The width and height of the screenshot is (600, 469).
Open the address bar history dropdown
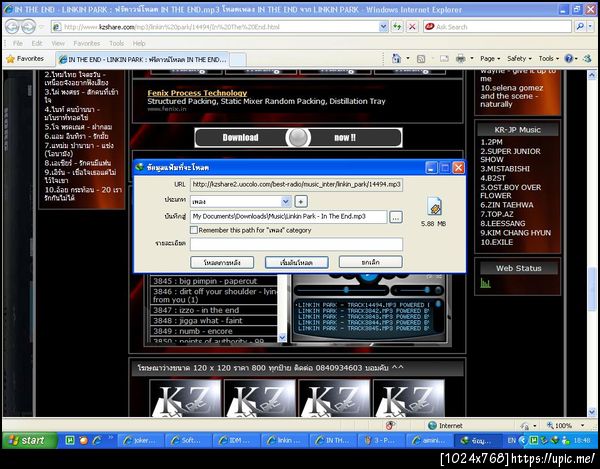[x=383, y=26]
